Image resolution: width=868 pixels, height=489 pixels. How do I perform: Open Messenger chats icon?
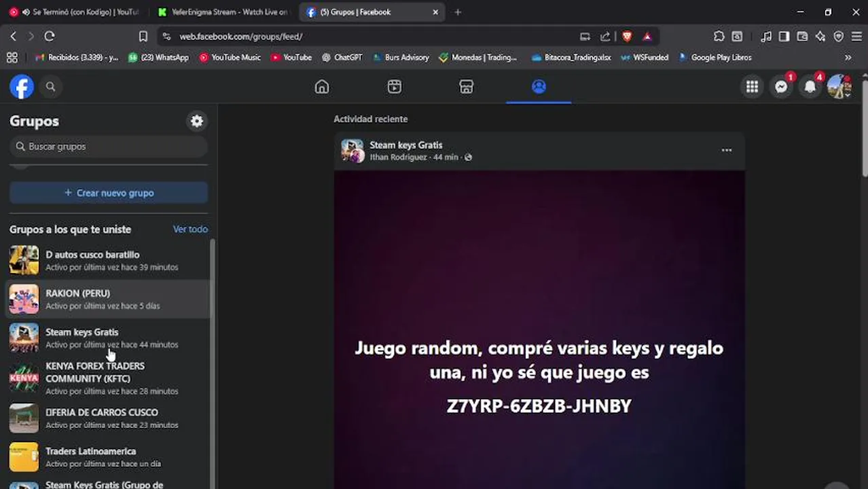[782, 87]
